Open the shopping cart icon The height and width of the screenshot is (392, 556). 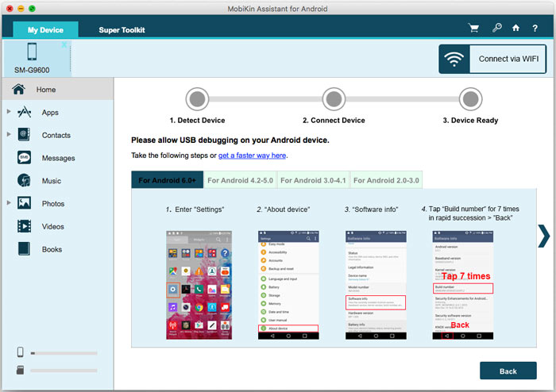coord(473,29)
